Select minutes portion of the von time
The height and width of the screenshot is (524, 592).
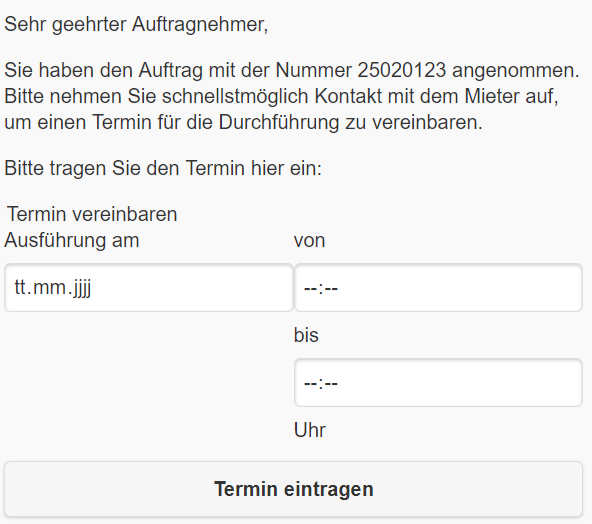[331, 289]
